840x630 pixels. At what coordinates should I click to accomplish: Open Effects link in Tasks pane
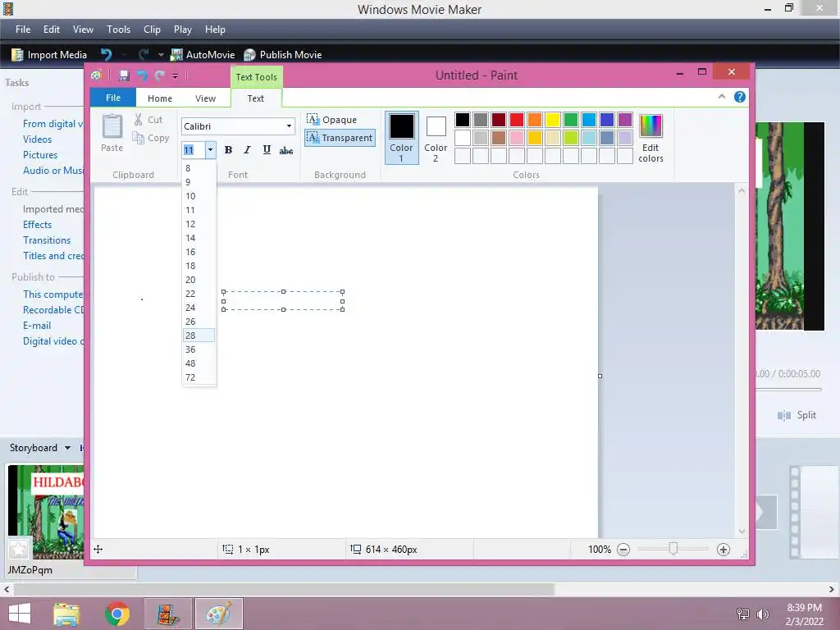[38, 225]
